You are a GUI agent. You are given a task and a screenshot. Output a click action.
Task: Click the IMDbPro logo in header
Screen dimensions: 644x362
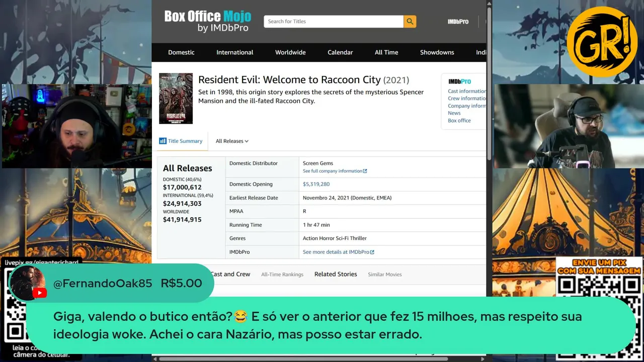[458, 22]
